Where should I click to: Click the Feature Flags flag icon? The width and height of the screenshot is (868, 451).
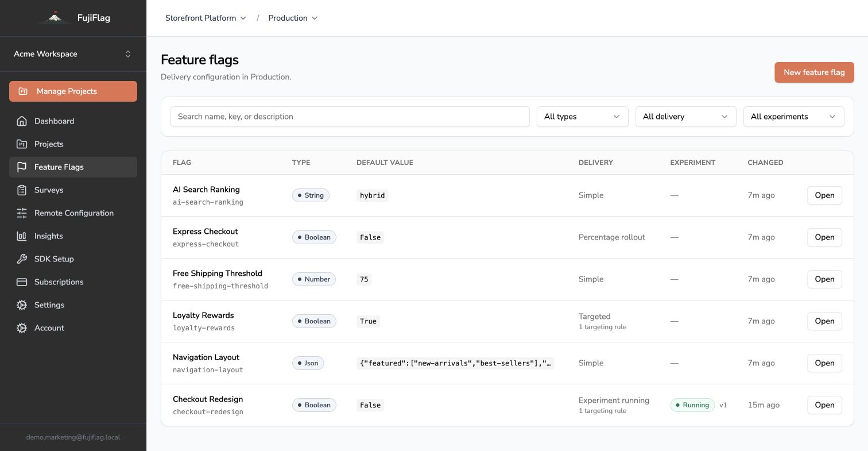22,167
